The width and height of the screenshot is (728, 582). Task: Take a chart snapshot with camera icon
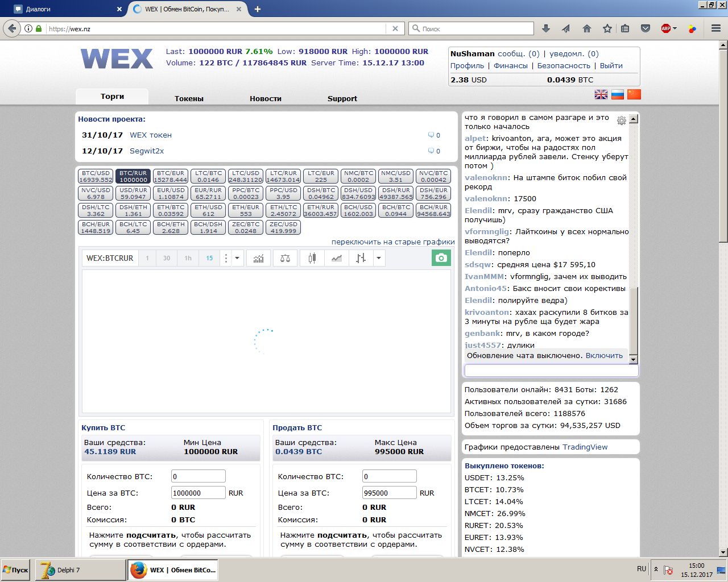(x=441, y=258)
